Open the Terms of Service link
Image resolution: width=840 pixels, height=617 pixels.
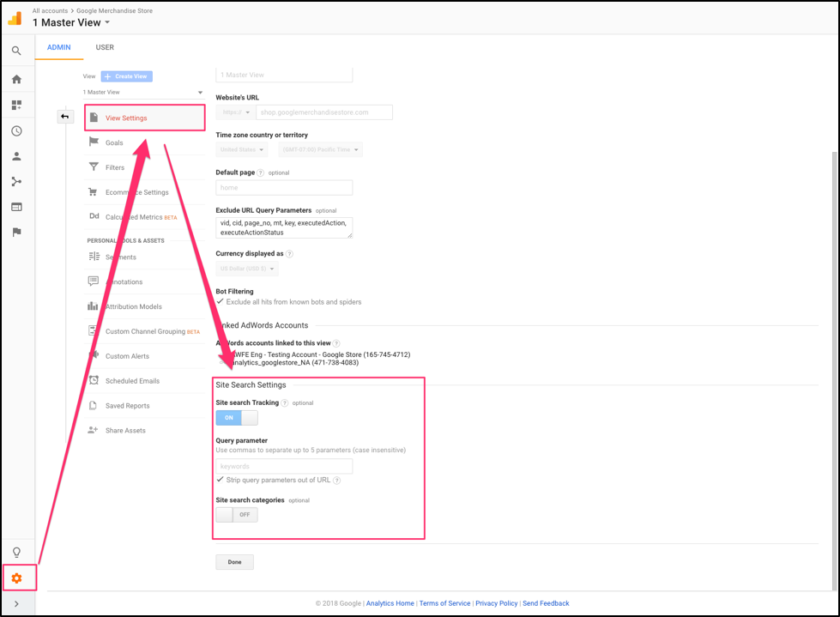(444, 603)
